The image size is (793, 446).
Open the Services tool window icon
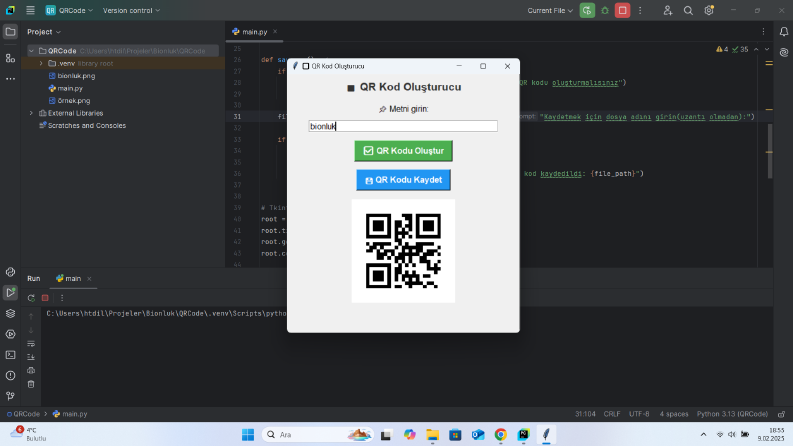(10, 334)
